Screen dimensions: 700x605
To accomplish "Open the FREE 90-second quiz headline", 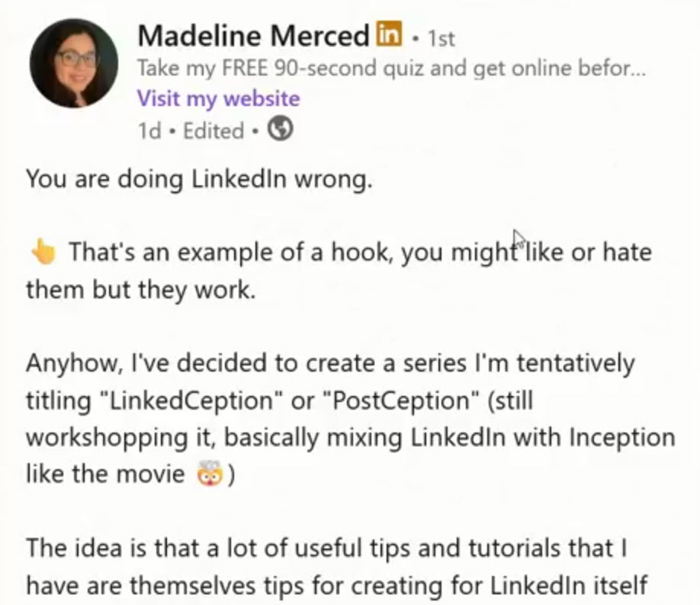I will 391,69.
